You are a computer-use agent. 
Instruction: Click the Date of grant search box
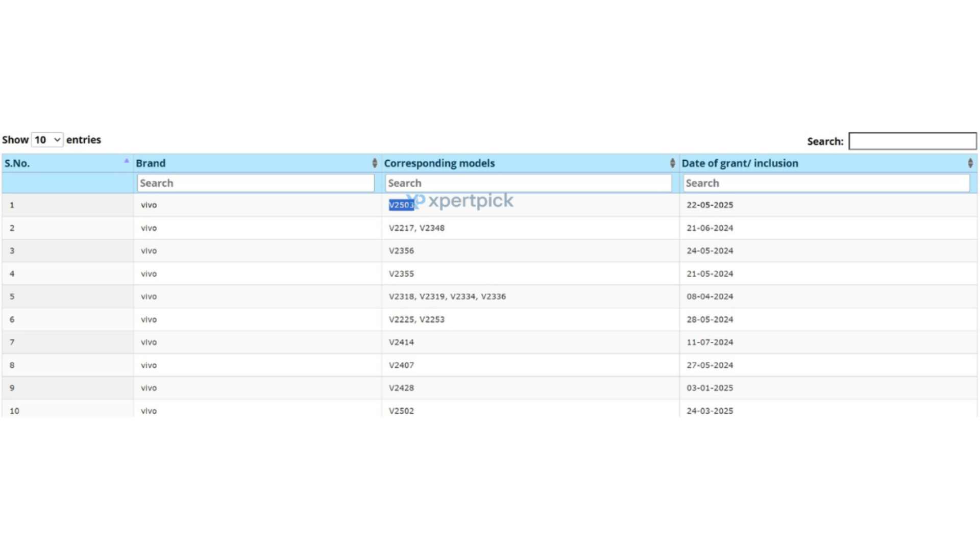826,183
